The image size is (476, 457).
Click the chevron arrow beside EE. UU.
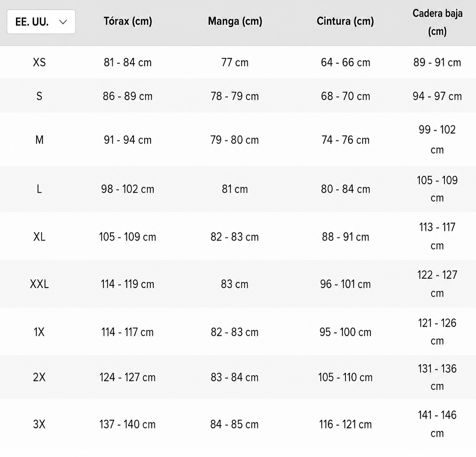pyautogui.click(x=63, y=22)
